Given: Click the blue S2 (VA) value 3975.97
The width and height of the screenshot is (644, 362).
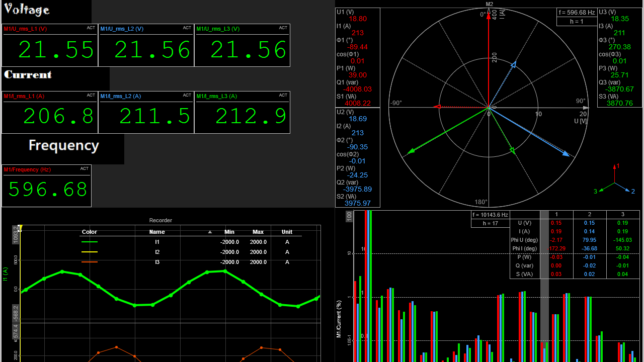Looking at the screenshot, I should (x=357, y=204).
